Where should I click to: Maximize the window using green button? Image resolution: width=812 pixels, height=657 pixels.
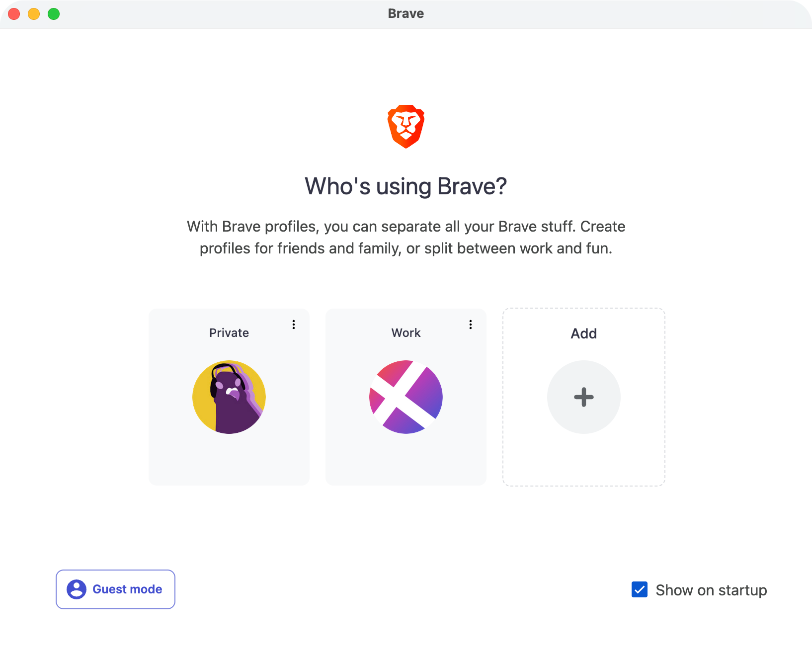pos(54,14)
